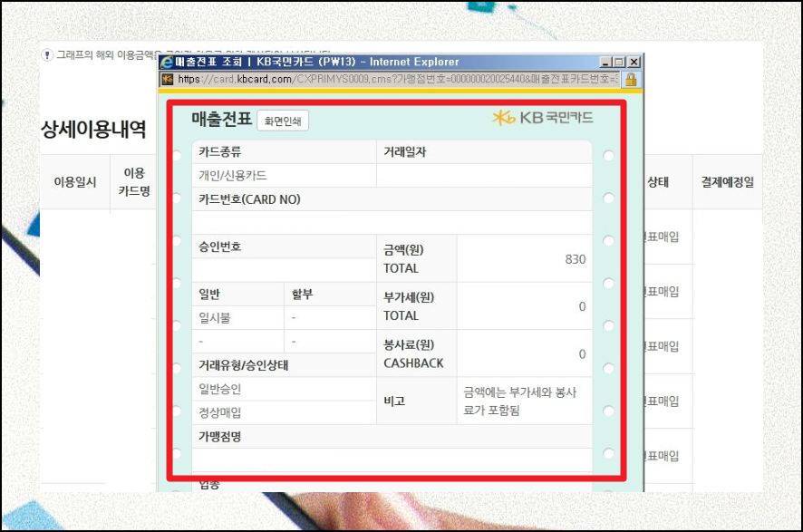Minimize the 매출전표 조회 popup window
803x532 pixels.
(605, 62)
